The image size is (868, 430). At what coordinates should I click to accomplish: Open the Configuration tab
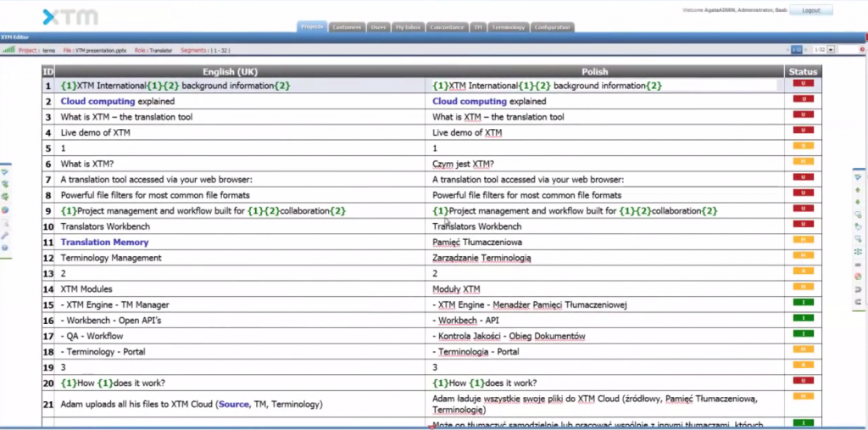click(553, 27)
